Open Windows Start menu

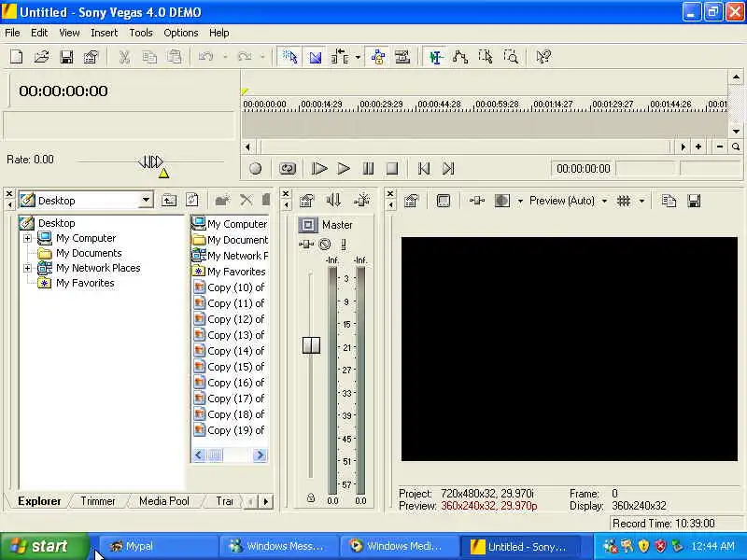coord(44,546)
